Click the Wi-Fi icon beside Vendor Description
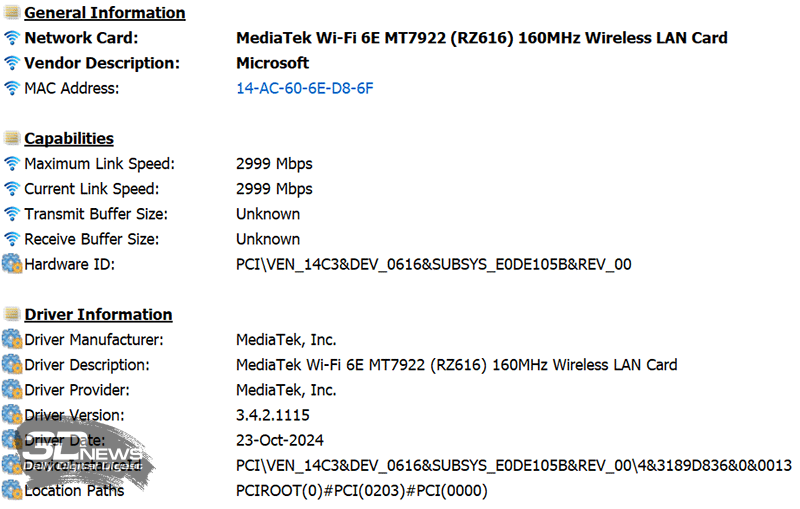Viewport: 800px width, 509px height. (12, 63)
